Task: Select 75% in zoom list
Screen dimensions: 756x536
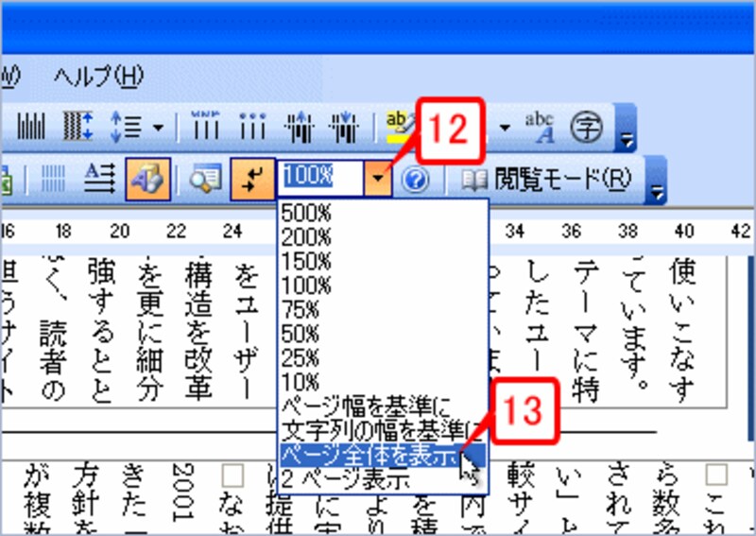Action: 384,310
